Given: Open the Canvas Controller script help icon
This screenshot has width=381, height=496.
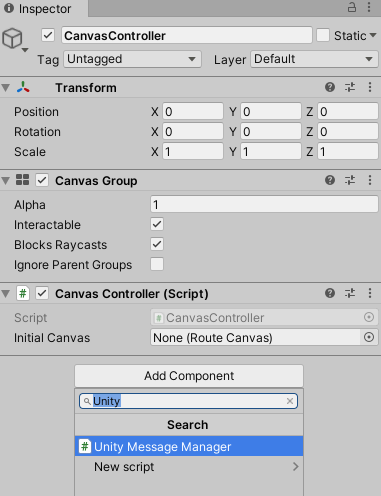Looking at the screenshot, I should coord(330,293).
